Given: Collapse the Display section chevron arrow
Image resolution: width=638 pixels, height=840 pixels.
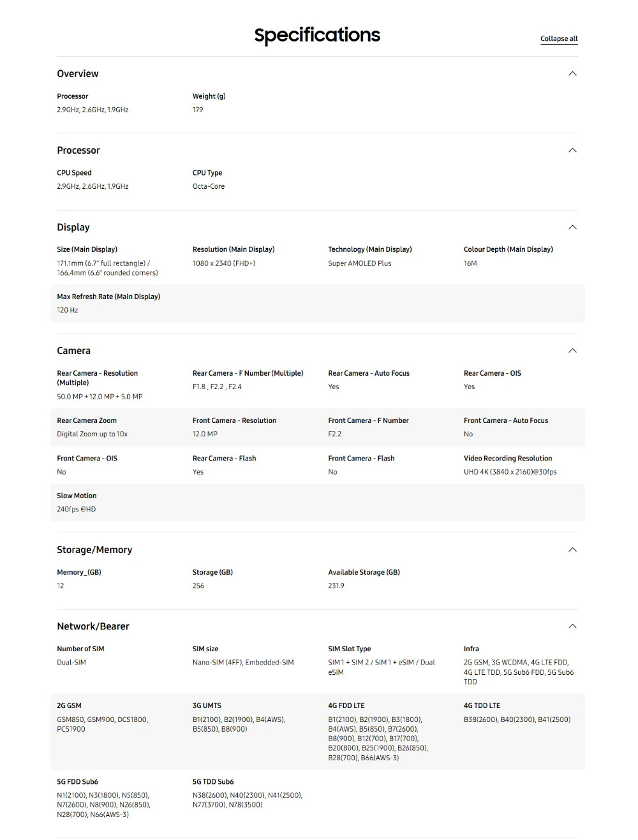Looking at the screenshot, I should [x=572, y=228].
